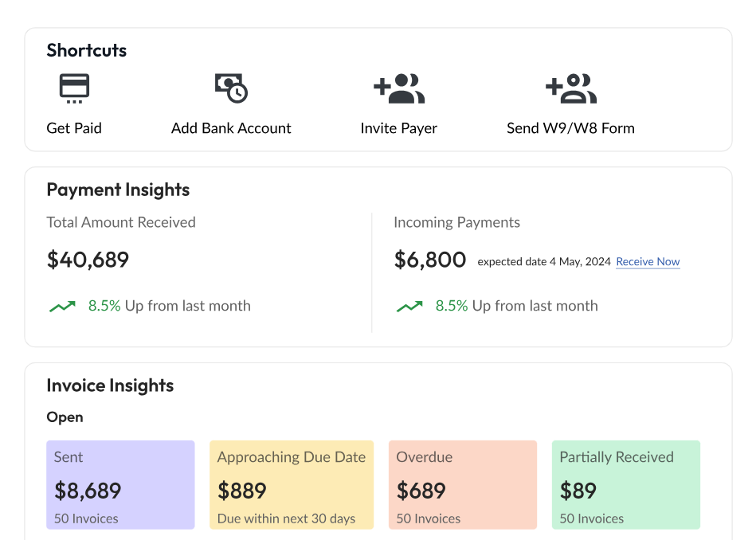Click the clock badge on the bank account icon
Image resolution: width=756 pixels, height=540 pixels.
(239, 96)
